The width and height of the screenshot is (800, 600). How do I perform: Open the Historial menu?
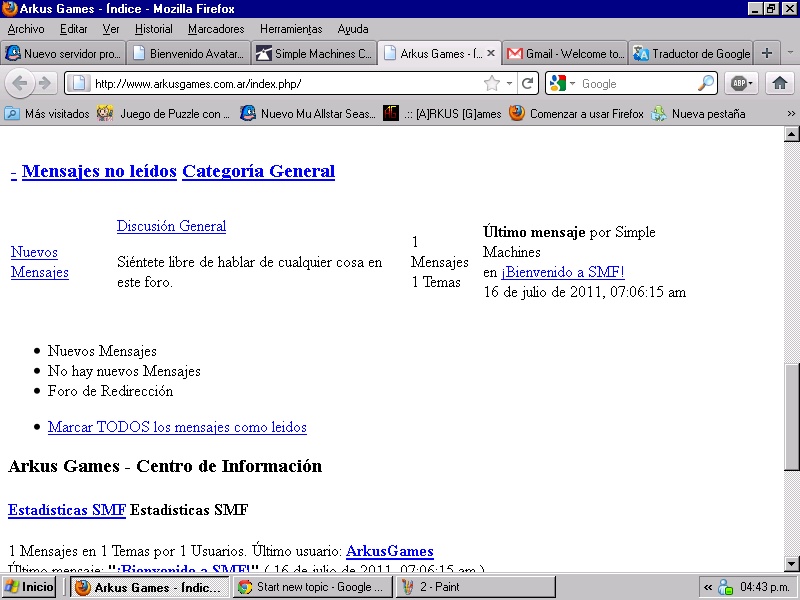[x=154, y=29]
